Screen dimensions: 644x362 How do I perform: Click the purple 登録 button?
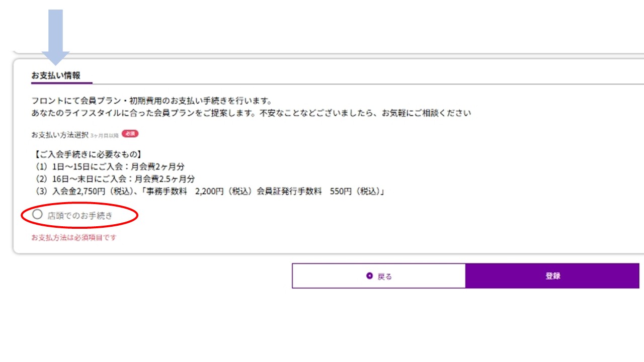click(x=552, y=276)
